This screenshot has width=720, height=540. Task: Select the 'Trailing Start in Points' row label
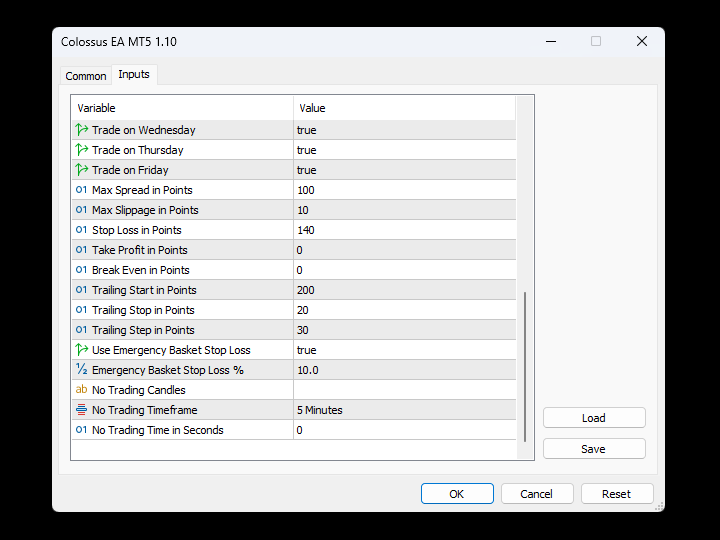[x=144, y=290]
